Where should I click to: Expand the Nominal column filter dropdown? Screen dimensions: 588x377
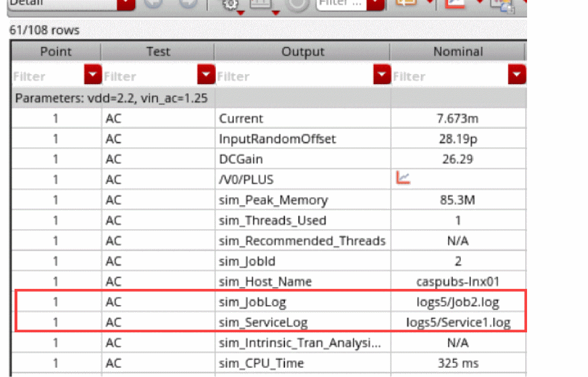tap(517, 75)
